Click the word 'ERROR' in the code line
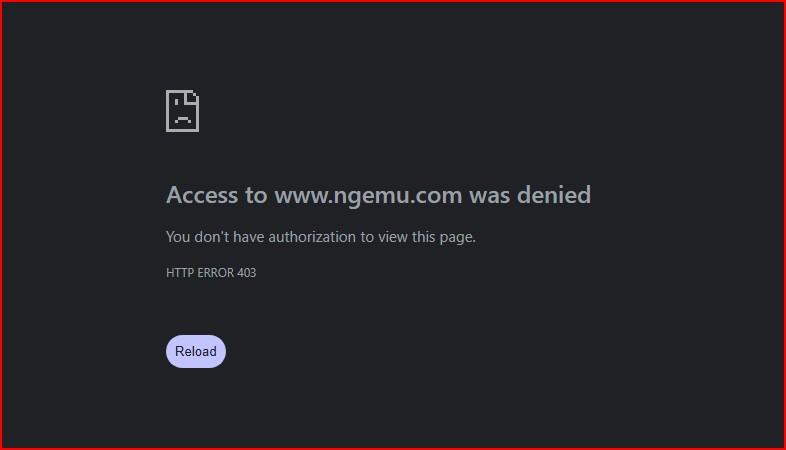786x450 pixels. pyautogui.click(x=216, y=273)
